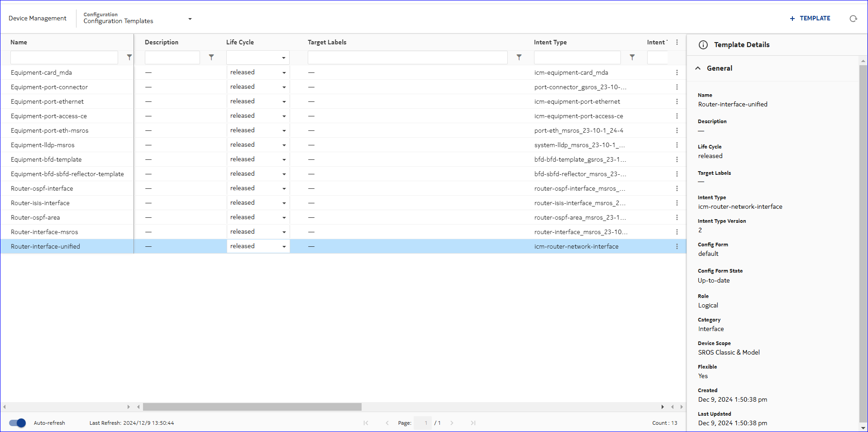Click the Intent Type filter icon
Screen dimensions: 868x432
[632, 58]
